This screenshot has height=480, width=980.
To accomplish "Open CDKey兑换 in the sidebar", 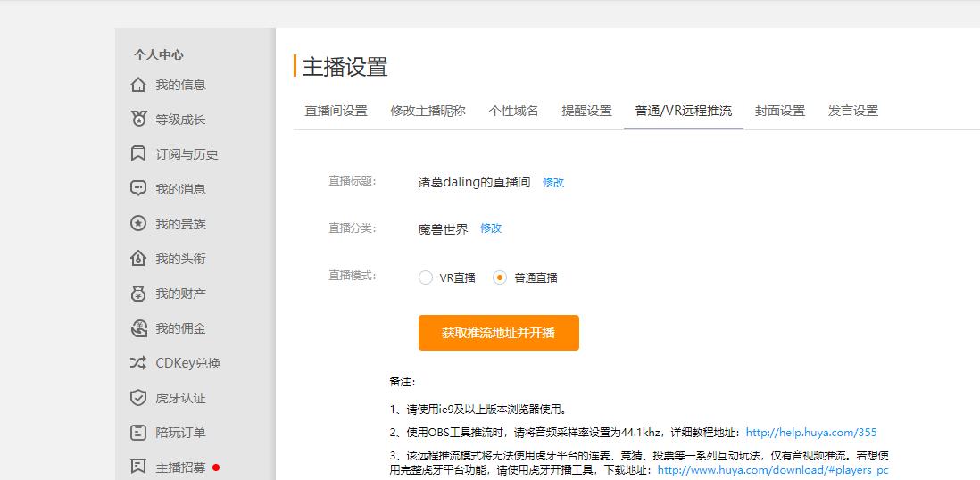I will (188, 363).
